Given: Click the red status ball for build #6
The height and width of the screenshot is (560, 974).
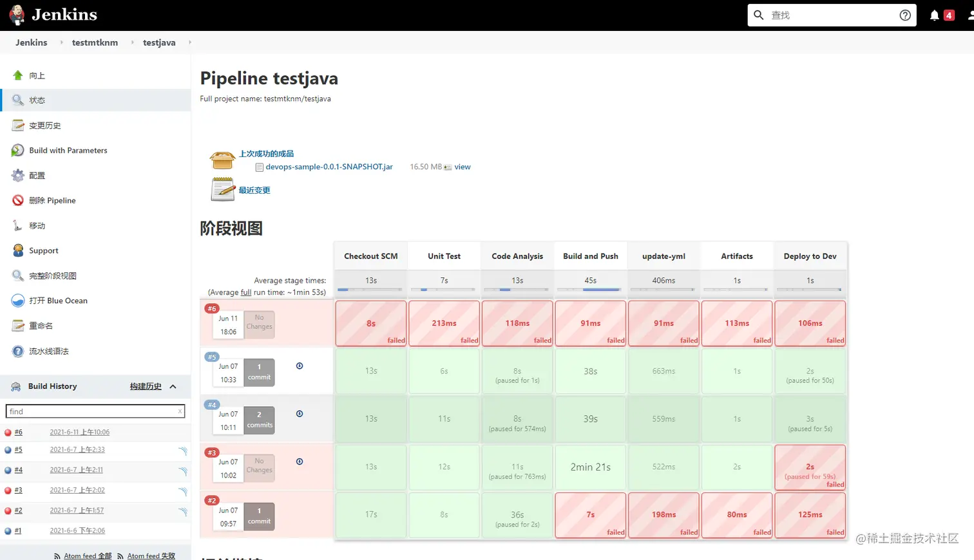Looking at the screenshot, I should [x=8, y=433].
